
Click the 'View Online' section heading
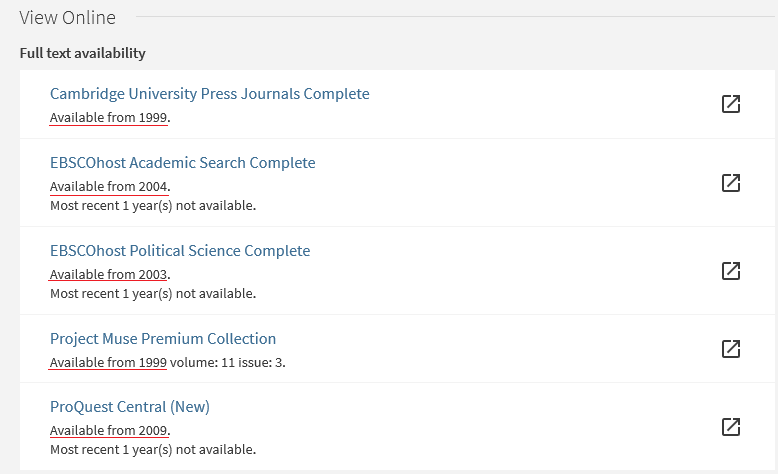click(x=67, y=17)
